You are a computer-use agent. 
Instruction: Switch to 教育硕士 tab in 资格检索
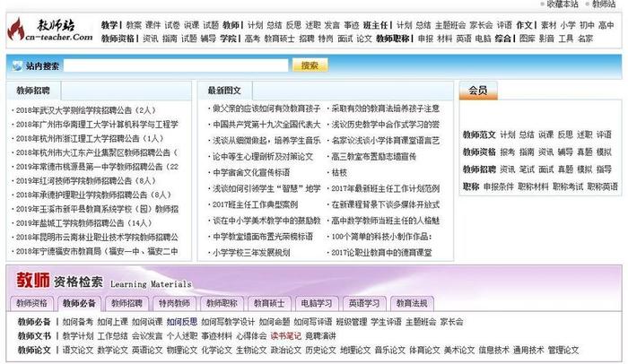click(x=269, y=304)
